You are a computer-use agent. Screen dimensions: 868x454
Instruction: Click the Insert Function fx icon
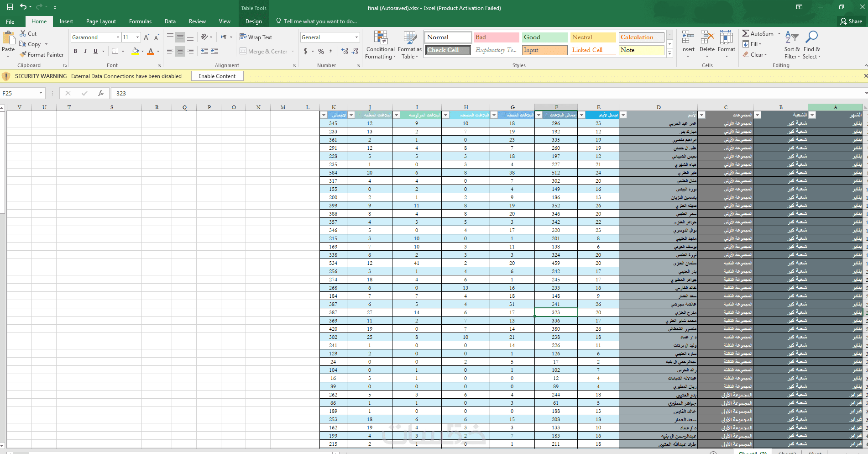click(101, 93)
